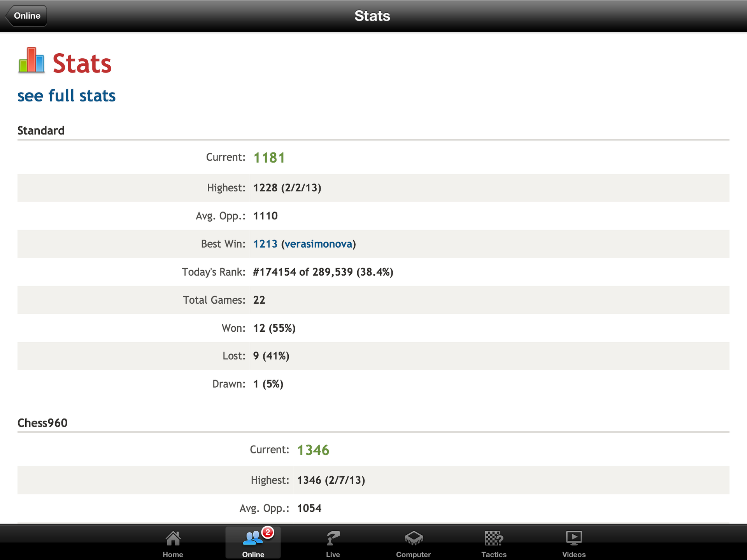Click the 1213 best win rating link

click(x=265, y=244)
